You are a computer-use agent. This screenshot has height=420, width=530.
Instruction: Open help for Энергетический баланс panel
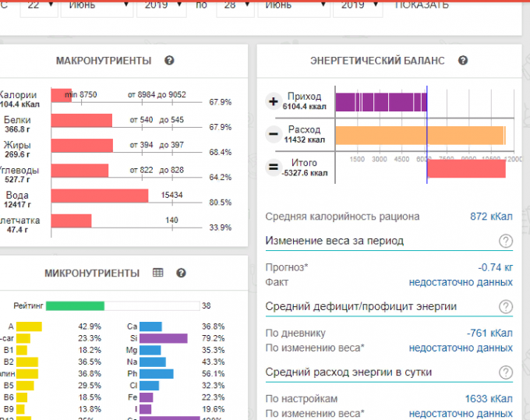[x=463, y=61]
